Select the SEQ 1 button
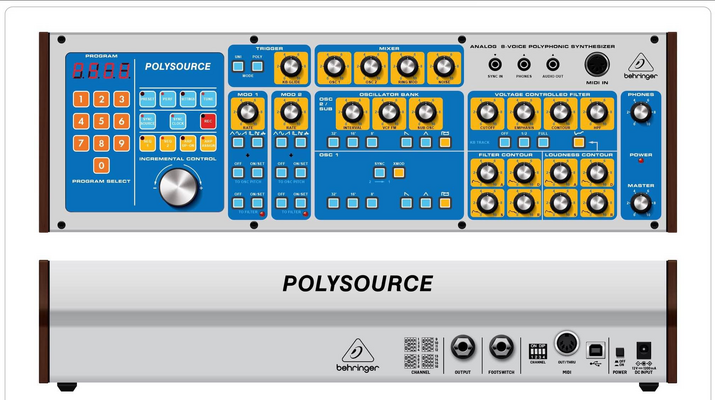The height and width of the screenshot is (400, 715). click(x=147, y=143)
